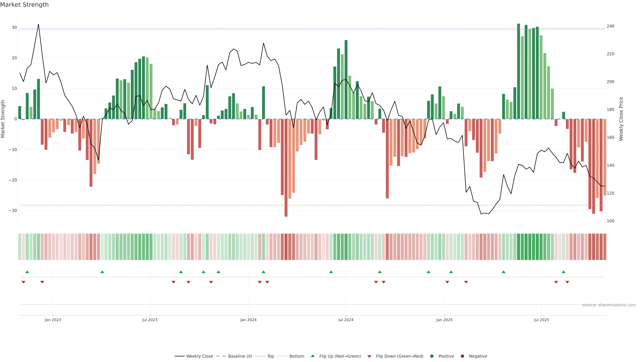The width and height of the screenshot is (644, 362).
Task: Click the last green flip-up marker after Jul 2025
Action: pyautogui.click(x=563, y=272)
